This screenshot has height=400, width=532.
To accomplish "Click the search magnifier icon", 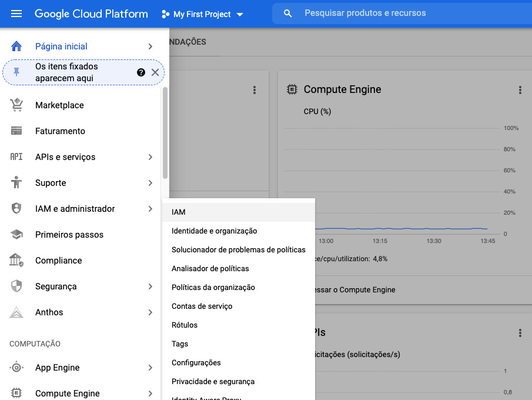I will [287, 14].
